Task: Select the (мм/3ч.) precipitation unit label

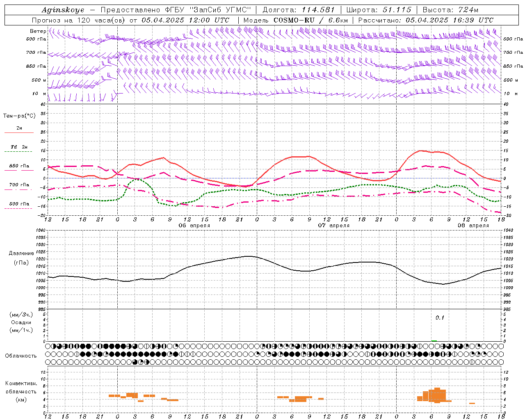Action: [x=21, y=315]
